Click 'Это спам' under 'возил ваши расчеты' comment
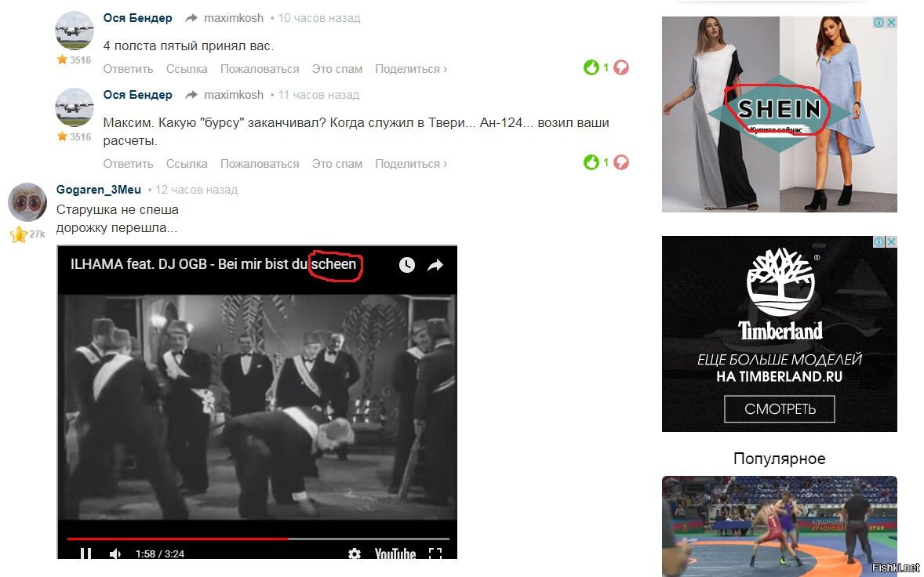The image size is (924, 577). [337, 164]
